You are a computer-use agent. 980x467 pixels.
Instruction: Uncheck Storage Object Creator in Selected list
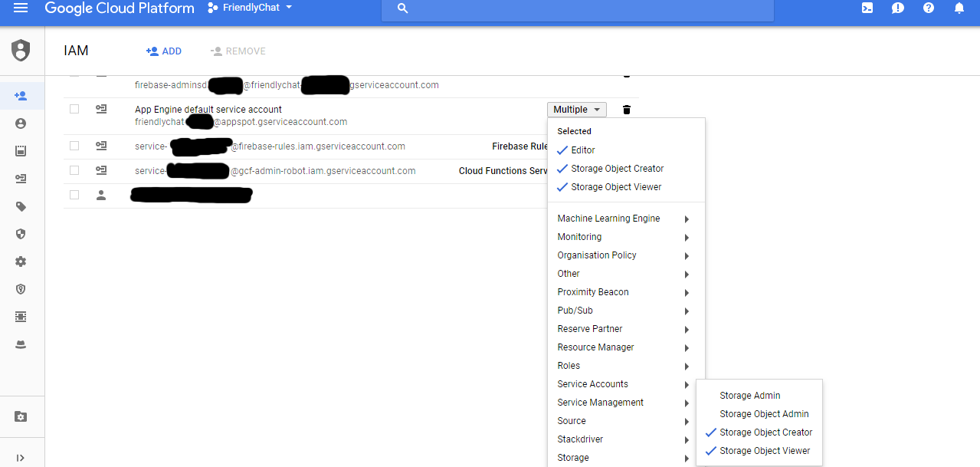pos(626,169)
